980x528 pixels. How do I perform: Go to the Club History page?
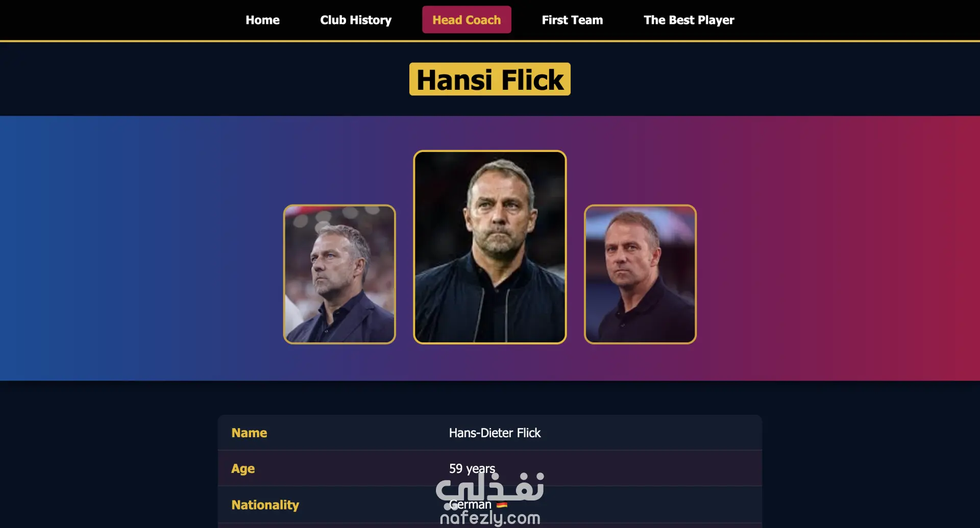click(x=356, y=20)
